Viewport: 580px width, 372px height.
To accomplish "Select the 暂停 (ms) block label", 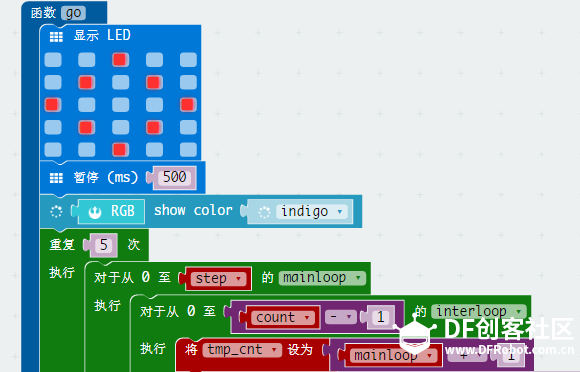I will pos(105,177).
